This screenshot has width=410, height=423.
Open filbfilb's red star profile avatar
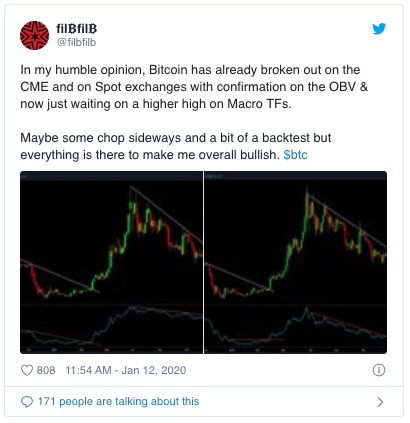pos(35,35)
